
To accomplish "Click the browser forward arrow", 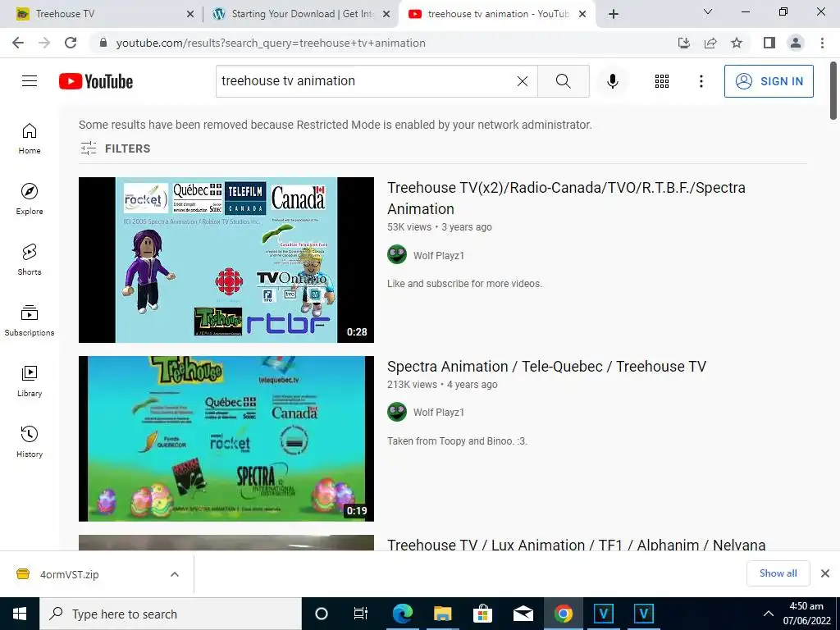I will tap(44, 43).
